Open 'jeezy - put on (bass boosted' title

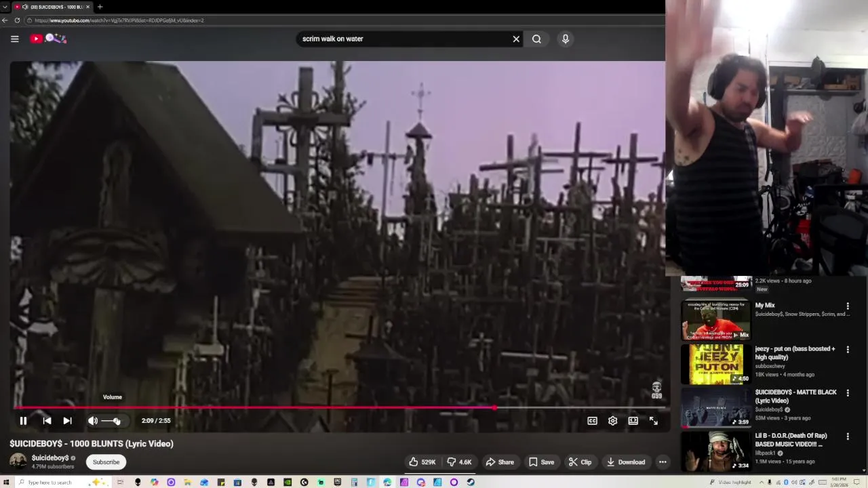point(795,353)
